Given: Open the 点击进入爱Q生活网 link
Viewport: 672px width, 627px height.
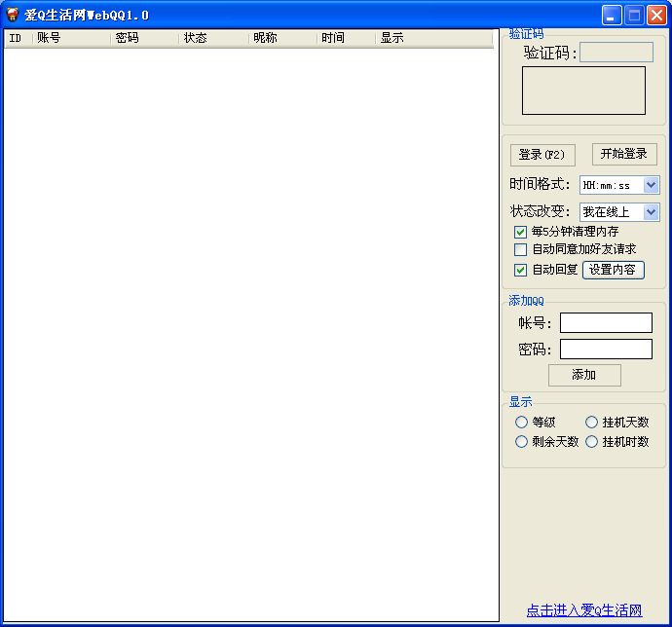Looking at the screenshot, I should [x=584, y=610].
